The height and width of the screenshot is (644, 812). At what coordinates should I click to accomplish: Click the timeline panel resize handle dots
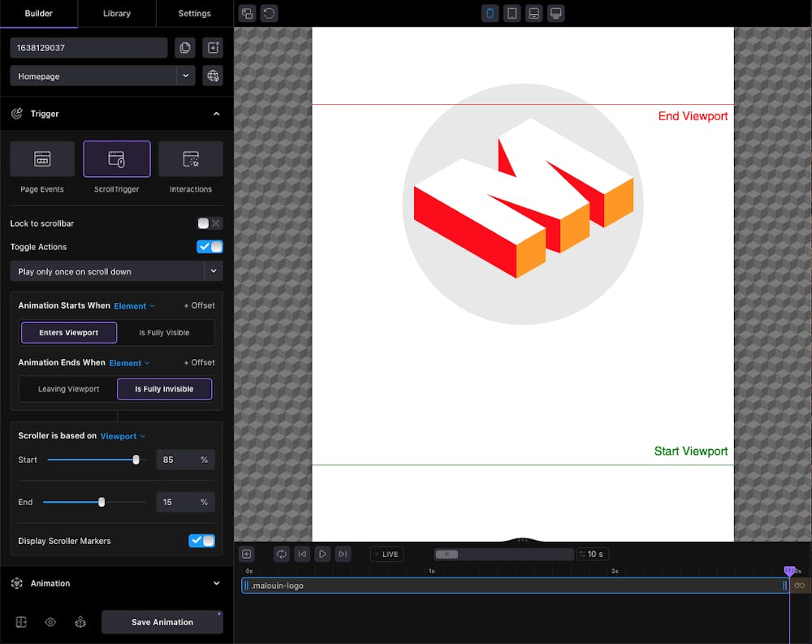[x=522, y=540]
